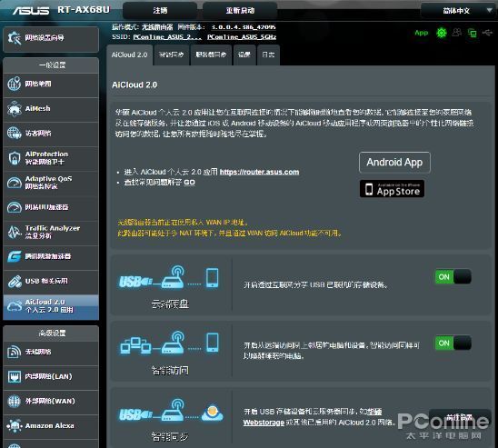The image size is (498, 448).
Task: Open the NetEase UU accelerator (网易UU加速器) icon
Action: pos(15,207)
